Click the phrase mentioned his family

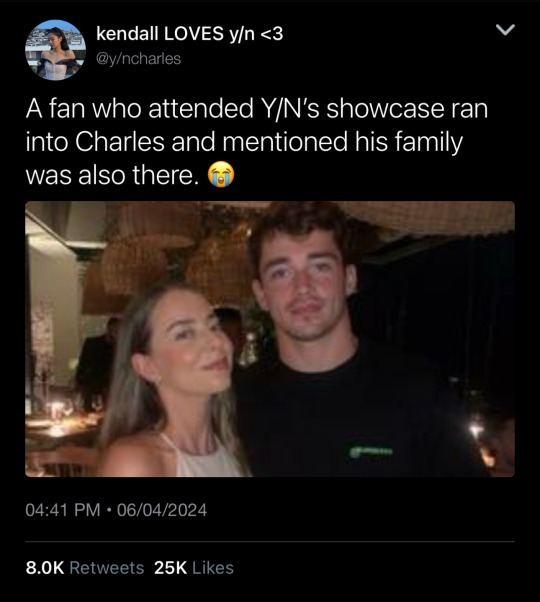tap(343, 142)
